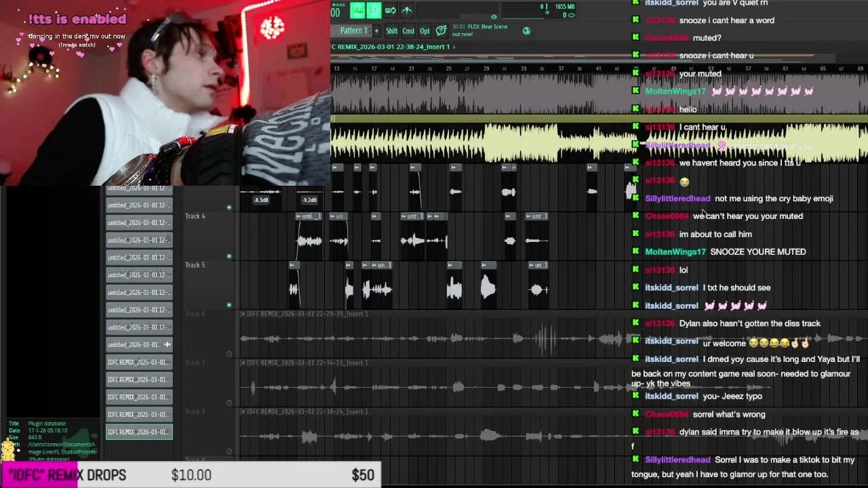This screenshot has width=868, height=488.
Task: Select the Track 5 header label
Action: point(195,265)
